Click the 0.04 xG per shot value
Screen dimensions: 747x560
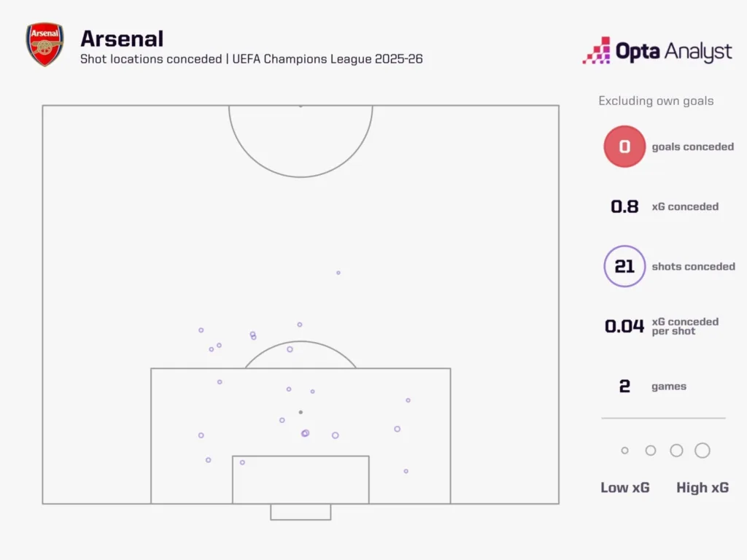(x=624, y=326)
